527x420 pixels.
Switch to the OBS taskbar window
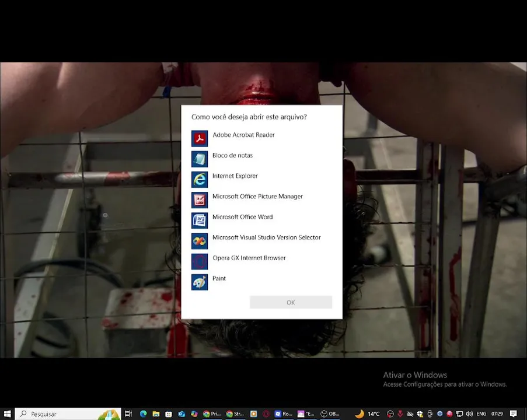pyautogui.click(x=330, y=414)
